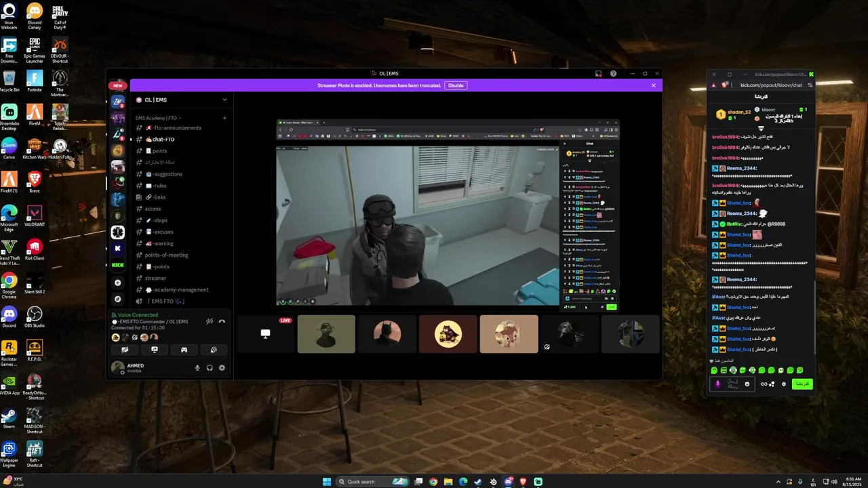868x488 pixels.
Task: Open Epic Games Launcher desktop icon
Action: coord(35,51)
